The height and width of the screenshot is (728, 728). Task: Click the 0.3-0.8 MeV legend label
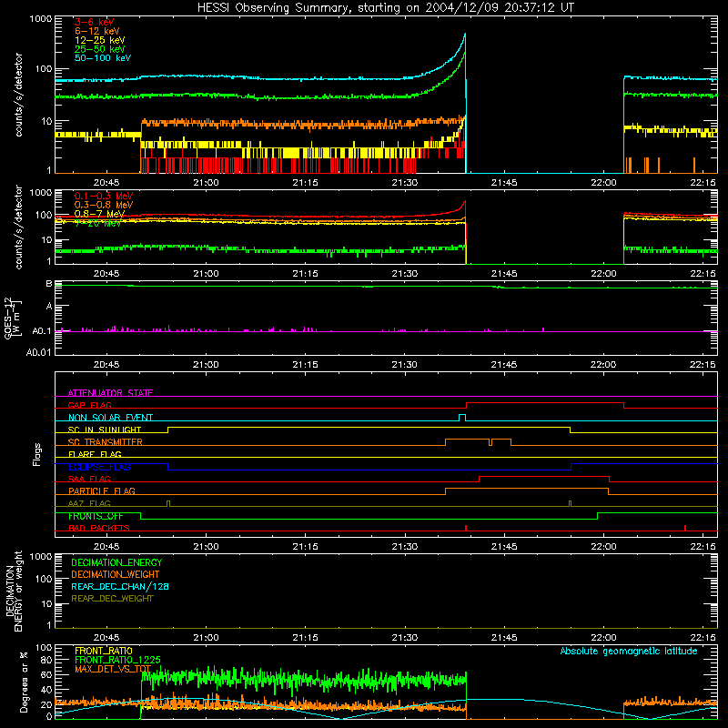(x=104, y=205)
